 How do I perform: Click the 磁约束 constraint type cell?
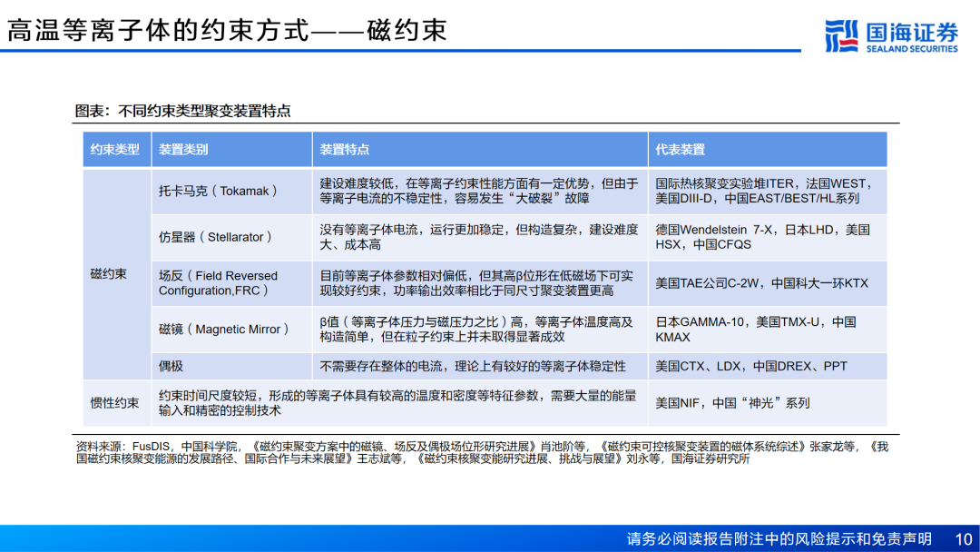(117, 274)
